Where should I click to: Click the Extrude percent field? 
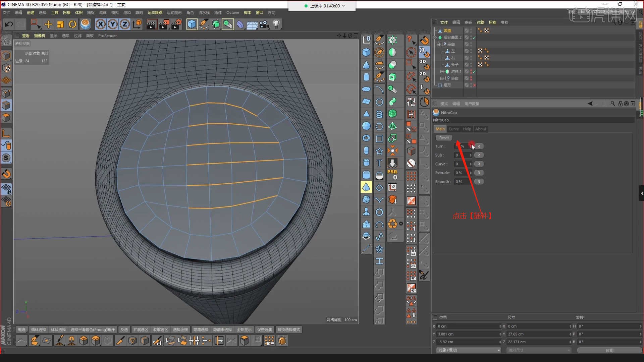[463, 173]
